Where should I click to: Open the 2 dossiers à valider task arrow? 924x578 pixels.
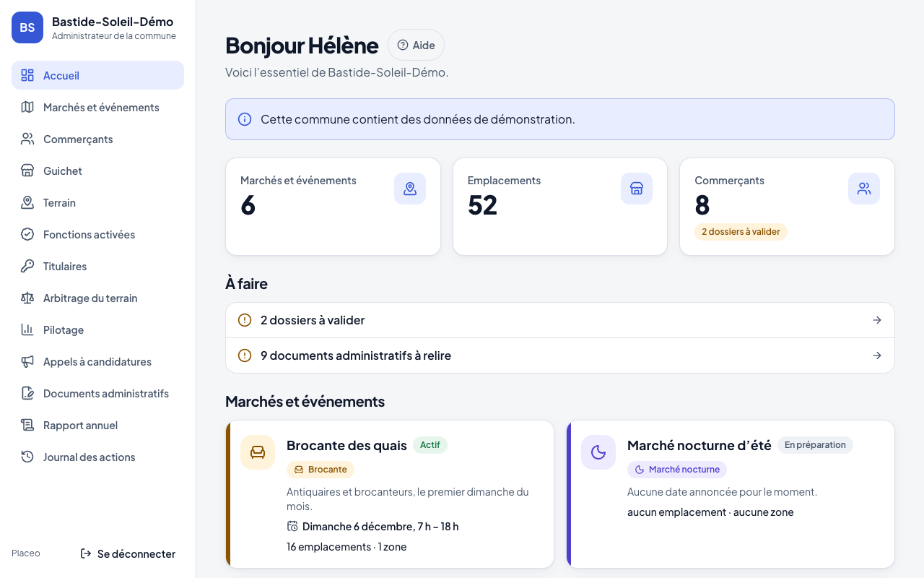(877, 320)
